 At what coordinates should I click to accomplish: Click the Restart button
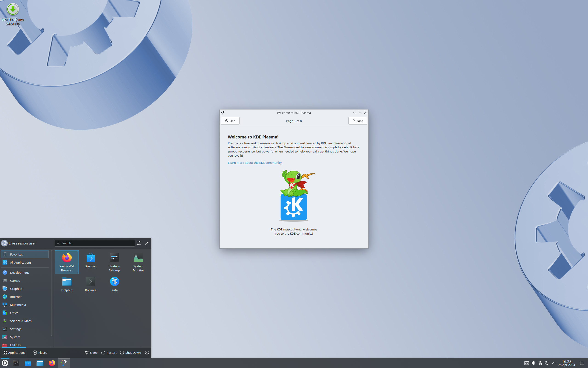click(109, 352)
